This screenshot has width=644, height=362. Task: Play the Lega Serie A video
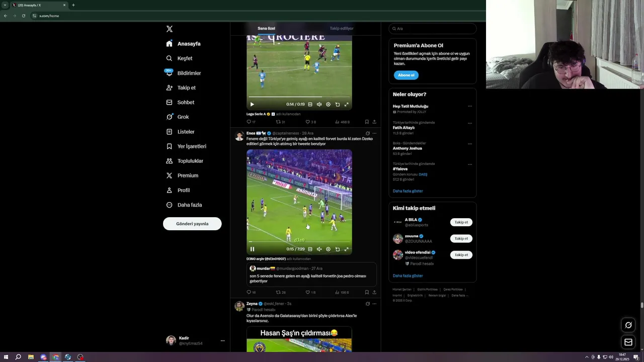[252, 105]
